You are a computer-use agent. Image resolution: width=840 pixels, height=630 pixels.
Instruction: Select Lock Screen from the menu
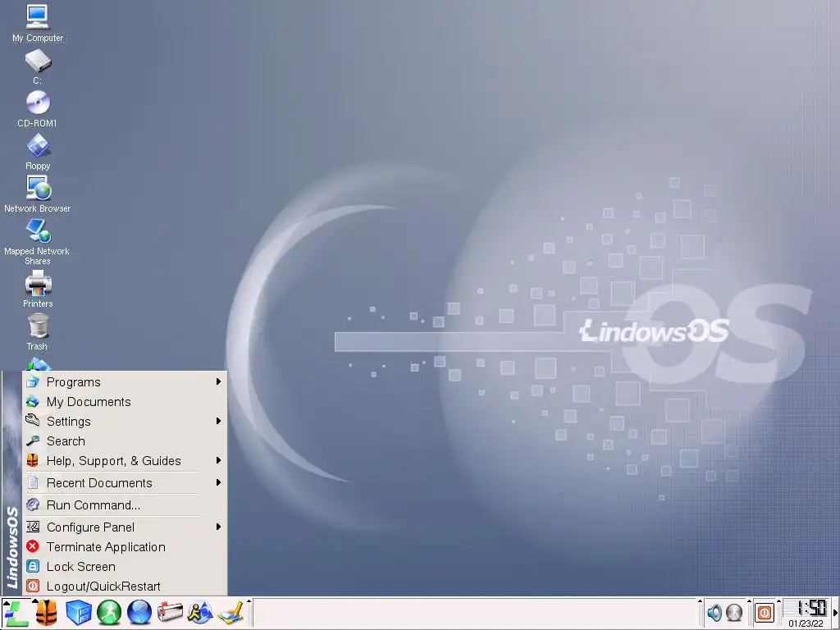pyautogui.click(x=125, y=567)
